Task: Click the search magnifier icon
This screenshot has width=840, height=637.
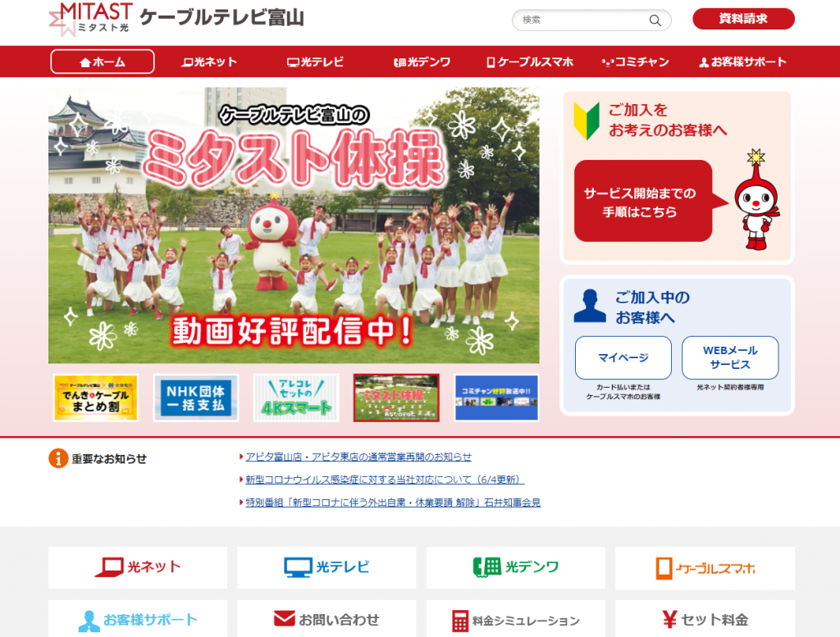Action: (655, 20)
